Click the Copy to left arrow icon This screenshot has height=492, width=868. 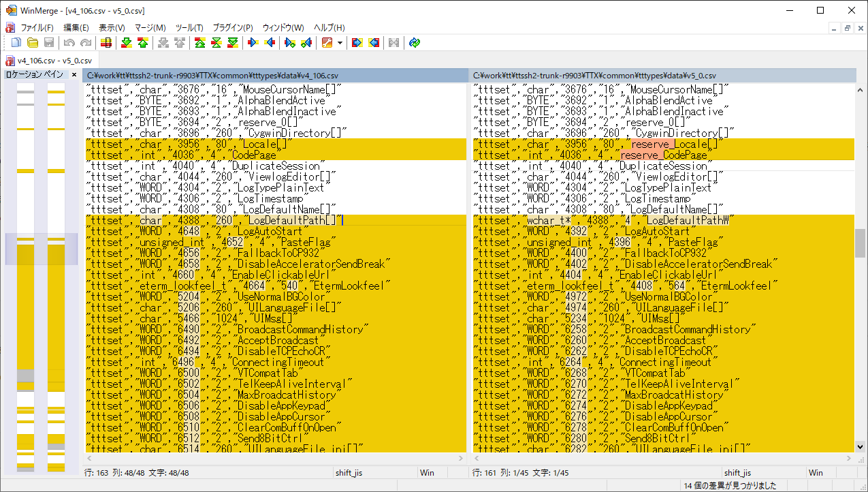point(270,43)
